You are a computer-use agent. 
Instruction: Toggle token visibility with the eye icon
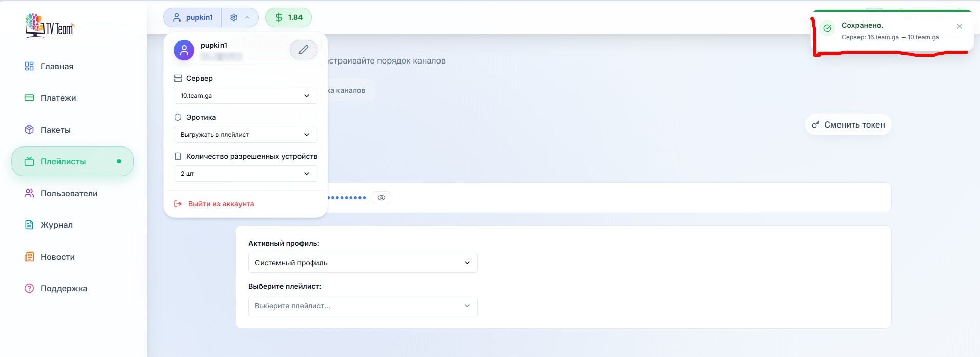tap(381, 198)
